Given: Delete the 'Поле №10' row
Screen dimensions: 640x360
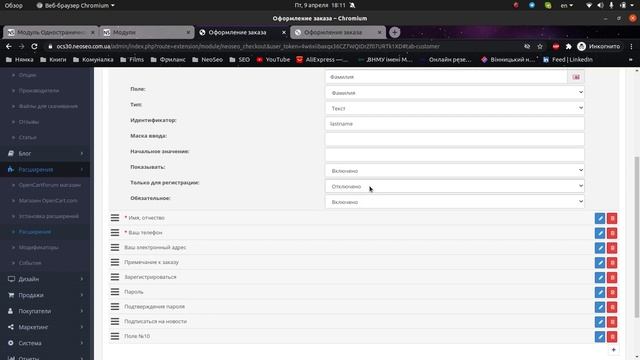Looking at the screenshot, I should click(x=612, y=337).
